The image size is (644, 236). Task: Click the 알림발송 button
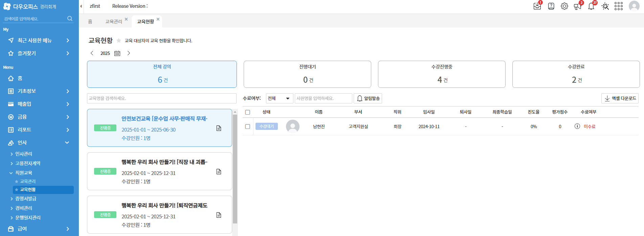click(368, 98)
